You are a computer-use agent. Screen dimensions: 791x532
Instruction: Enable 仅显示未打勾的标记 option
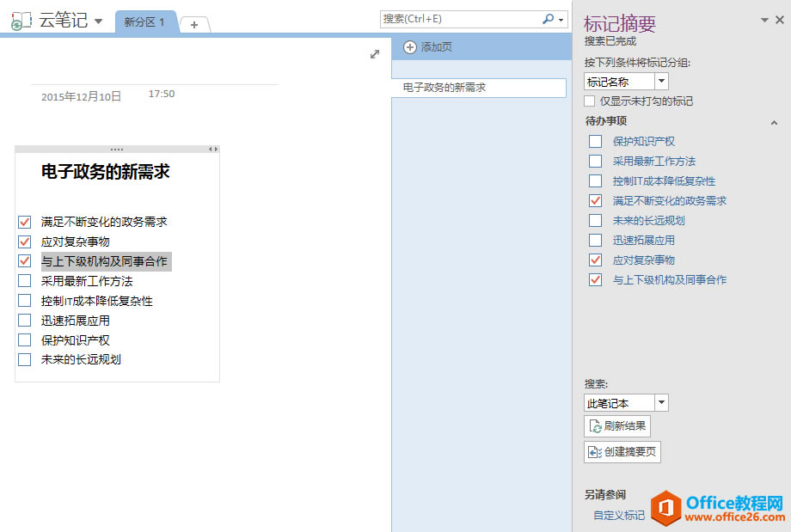[588, 101]
